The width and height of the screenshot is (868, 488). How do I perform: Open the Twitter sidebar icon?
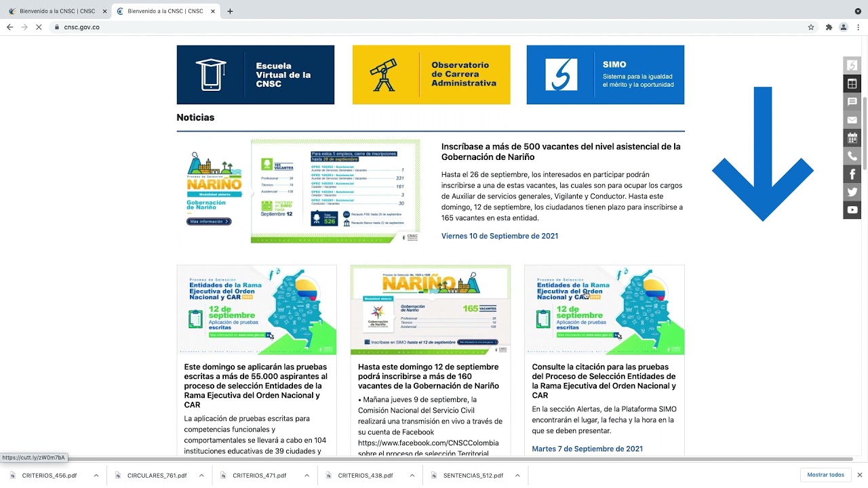pos(852,192)
